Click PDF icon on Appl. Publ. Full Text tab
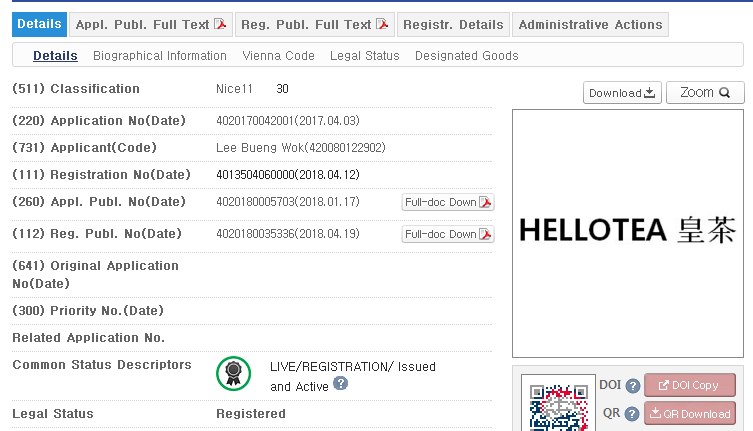Image resolution: width=753 pixels, height=431 pixels. coord(220,24)
